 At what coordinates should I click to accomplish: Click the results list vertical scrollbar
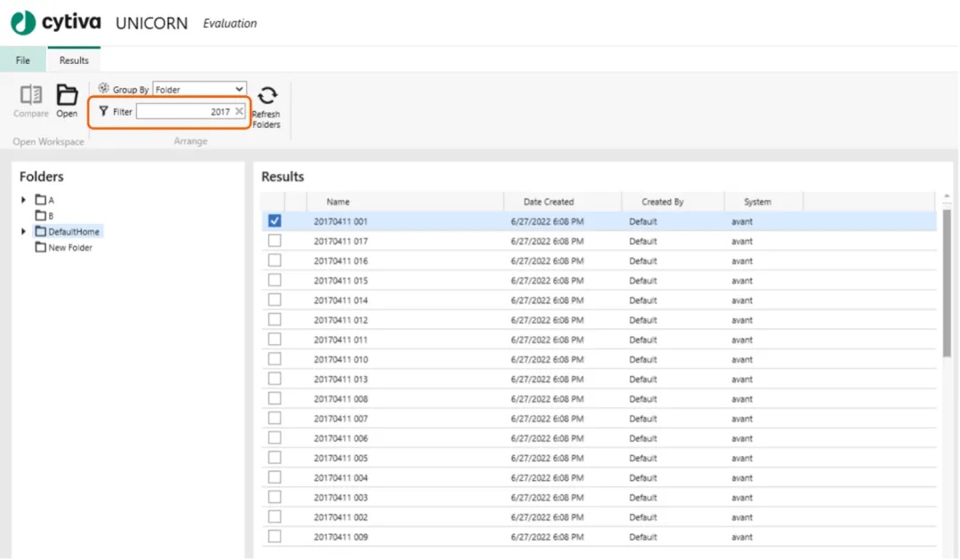[947, 283]
